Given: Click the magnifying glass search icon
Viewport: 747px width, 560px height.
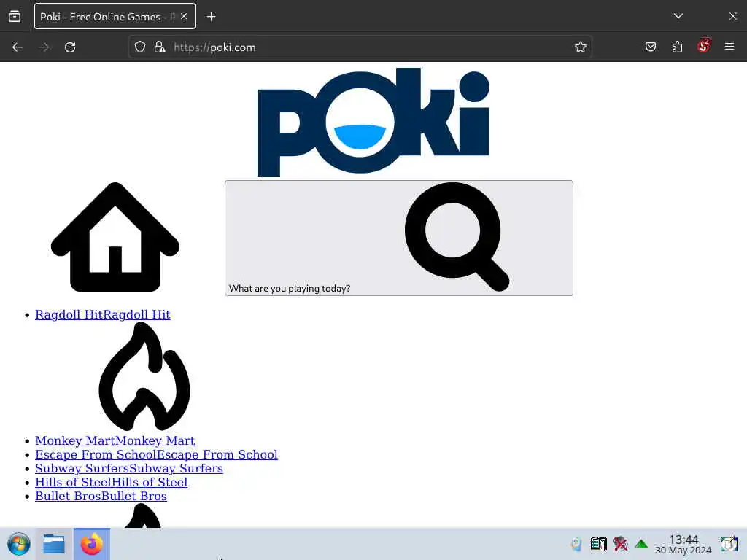Looking at the screenshot, I should (457, 237).
